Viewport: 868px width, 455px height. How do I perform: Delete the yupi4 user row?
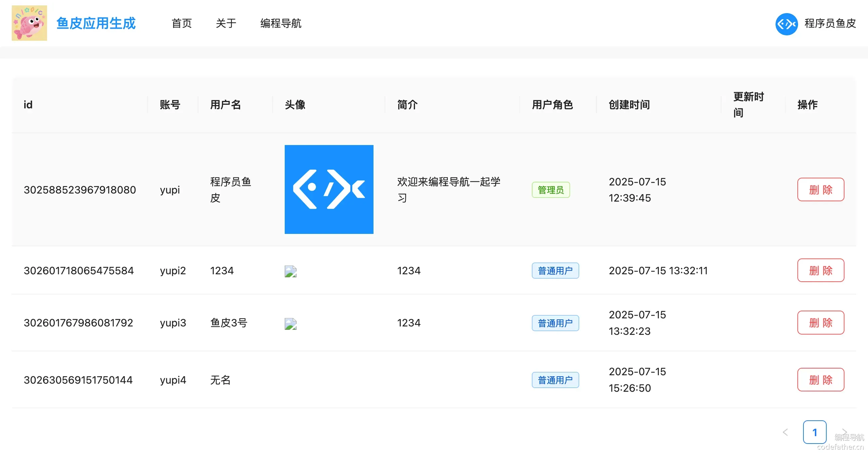[821, 380]
